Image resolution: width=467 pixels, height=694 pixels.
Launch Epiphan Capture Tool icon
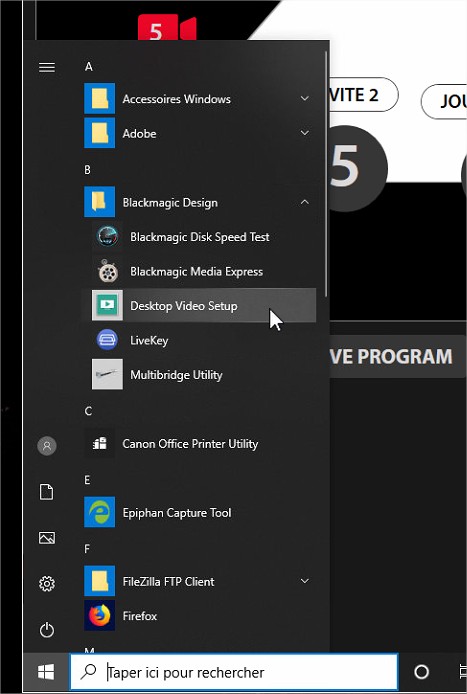(100, 513)
